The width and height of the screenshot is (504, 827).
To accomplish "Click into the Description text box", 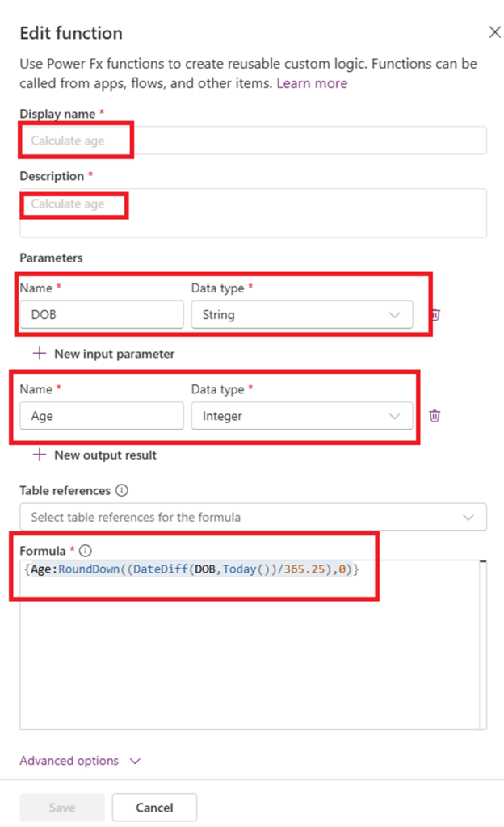I will 253,213.
